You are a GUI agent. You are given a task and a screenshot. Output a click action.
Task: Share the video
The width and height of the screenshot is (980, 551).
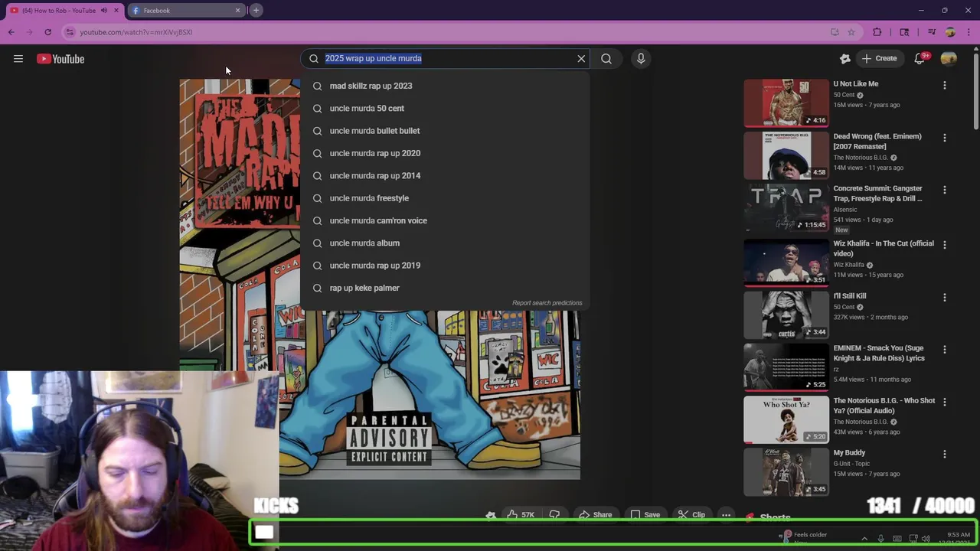click(x=596, y=515)
